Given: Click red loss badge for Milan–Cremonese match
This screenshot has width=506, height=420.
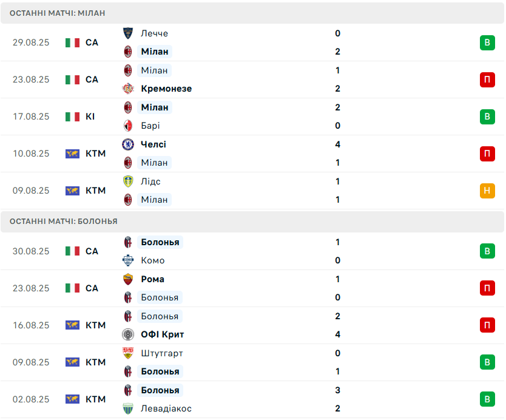Looking at the screenshot, I should 487,80.
